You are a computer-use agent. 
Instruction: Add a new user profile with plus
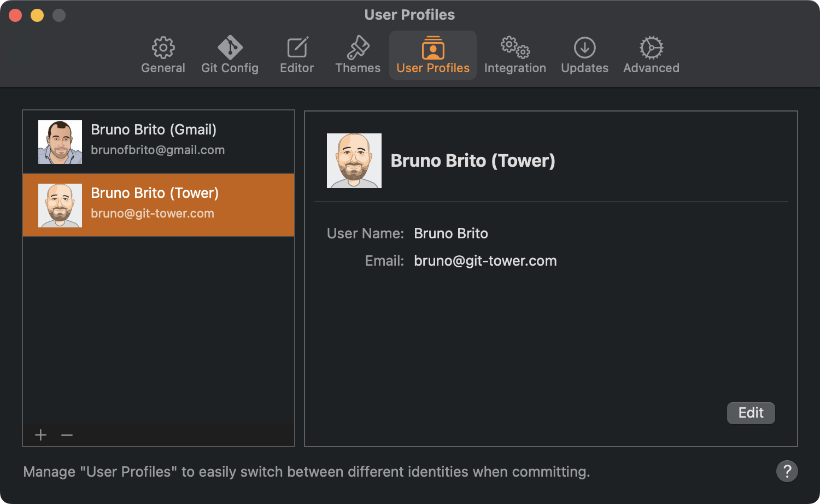(41, 435)
